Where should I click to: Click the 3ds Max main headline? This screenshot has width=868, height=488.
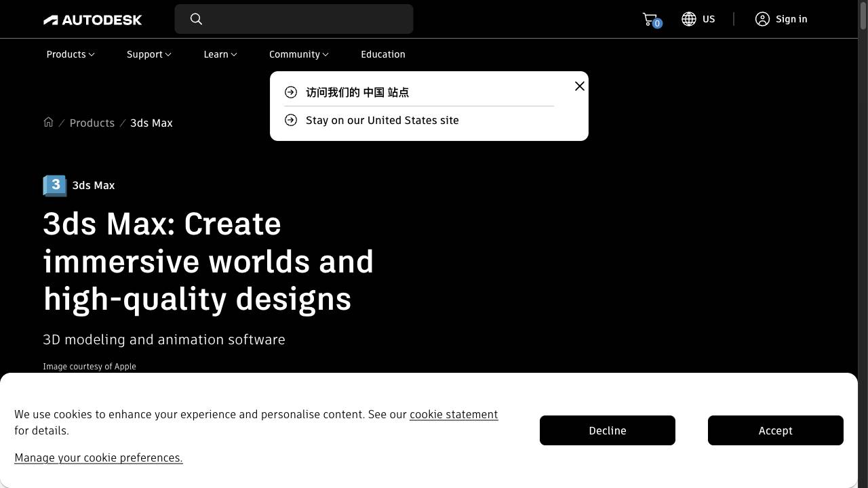(208, 261)
